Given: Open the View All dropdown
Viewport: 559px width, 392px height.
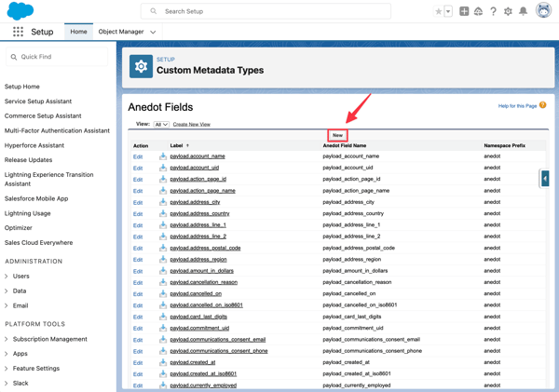Looking at the screenshot, I should point(161,125).
